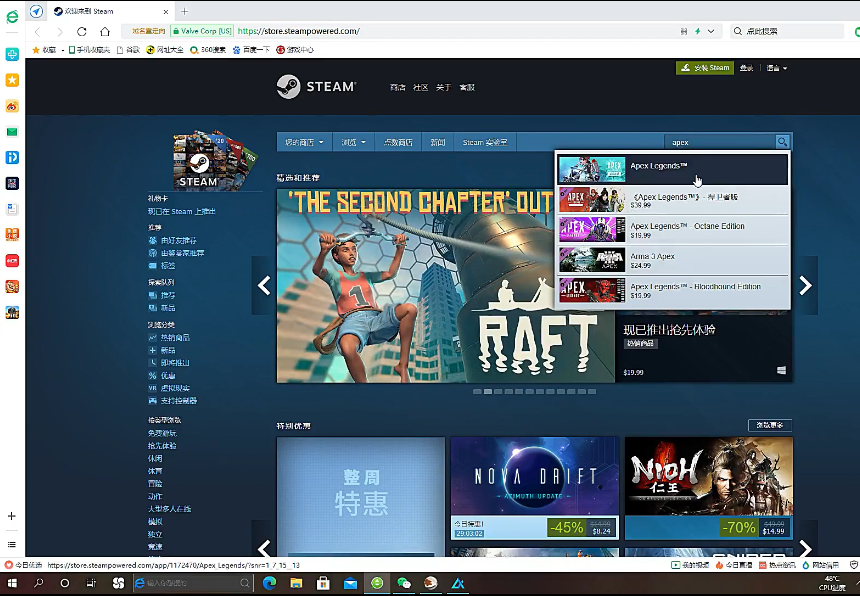This screenshot has height=596, width=860.
Task: Expand the 您的商店 dropdown
Action: [304, 142]
